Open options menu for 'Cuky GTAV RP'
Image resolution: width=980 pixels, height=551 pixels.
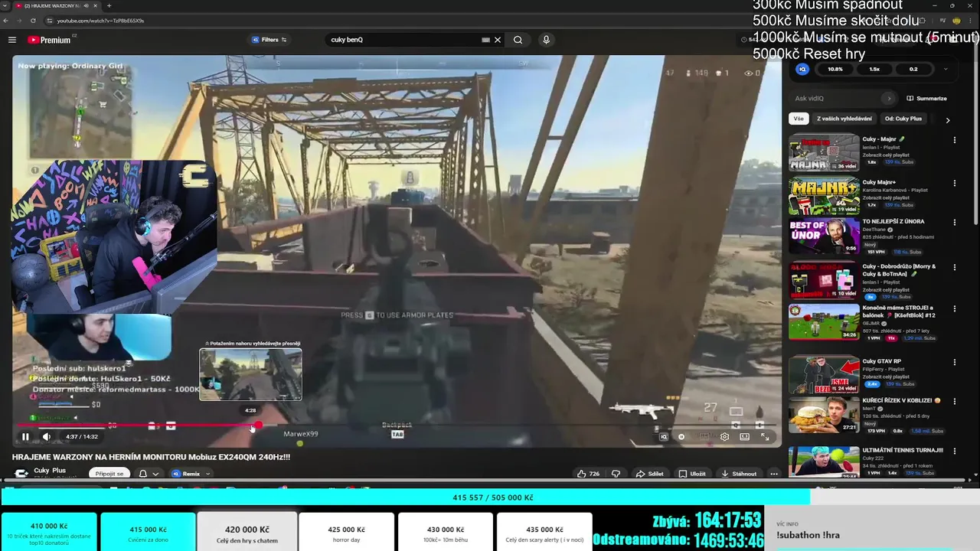[x=954, y=362]
